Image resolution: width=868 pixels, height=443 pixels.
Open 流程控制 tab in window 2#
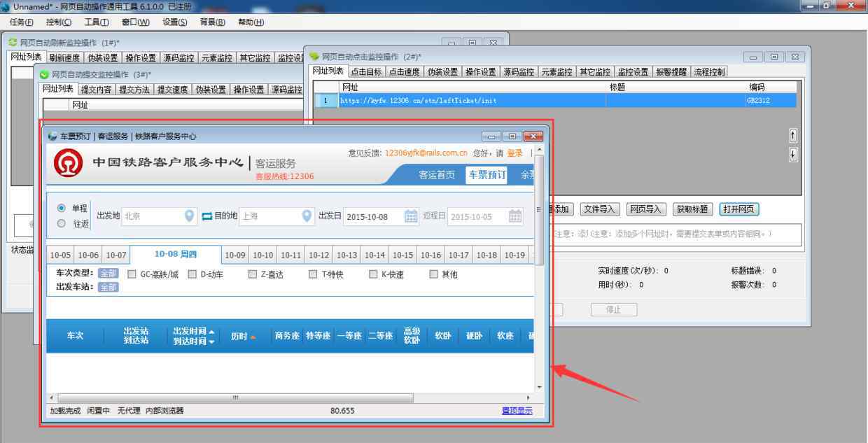[710, 71]
